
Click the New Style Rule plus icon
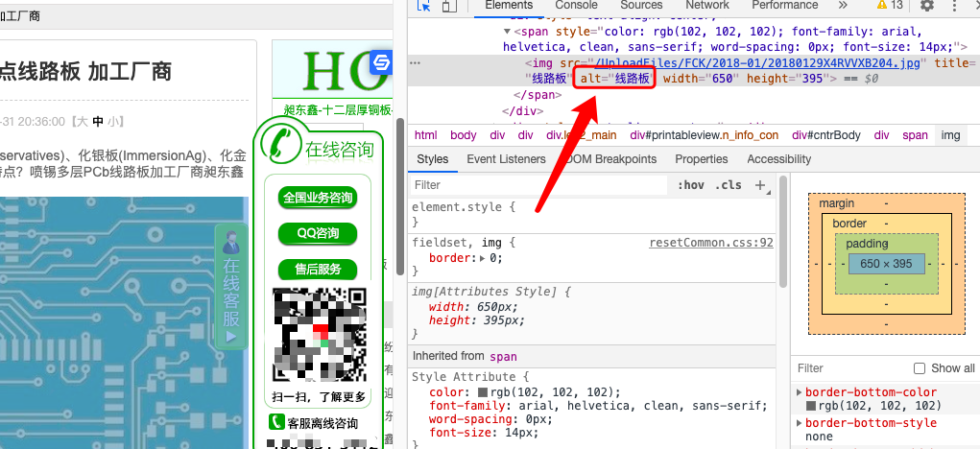coord(760,185)
